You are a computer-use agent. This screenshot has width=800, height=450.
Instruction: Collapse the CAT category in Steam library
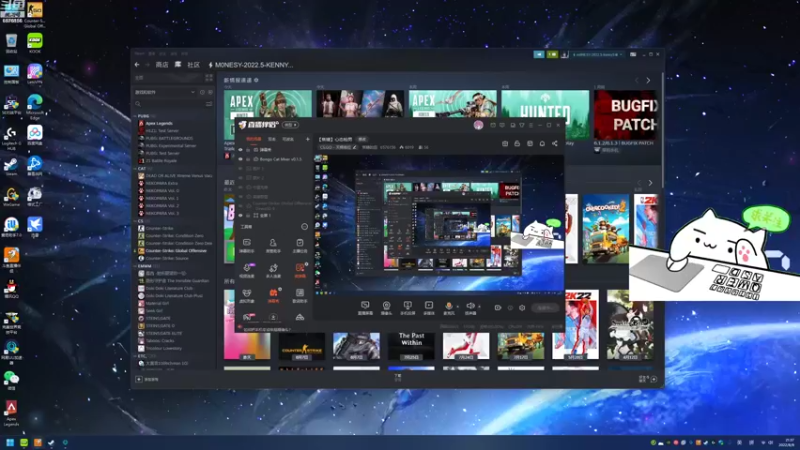coord(136,168)
